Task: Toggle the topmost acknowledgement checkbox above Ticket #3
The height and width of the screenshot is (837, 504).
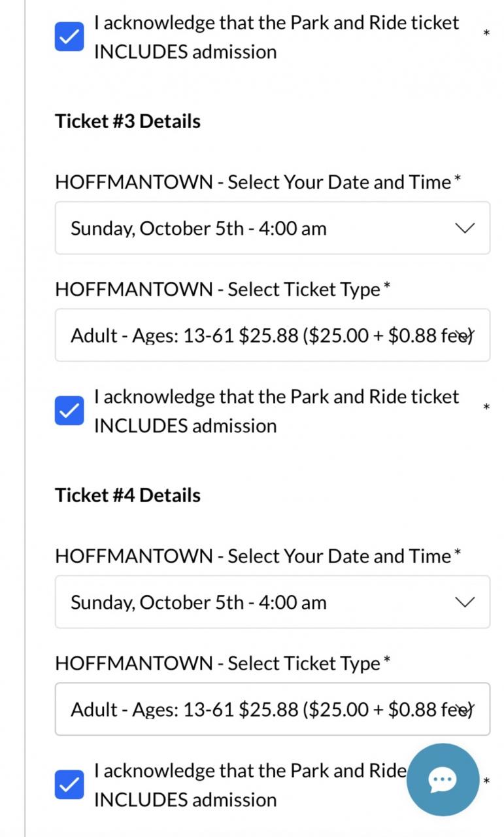Action: pos(69,37)
